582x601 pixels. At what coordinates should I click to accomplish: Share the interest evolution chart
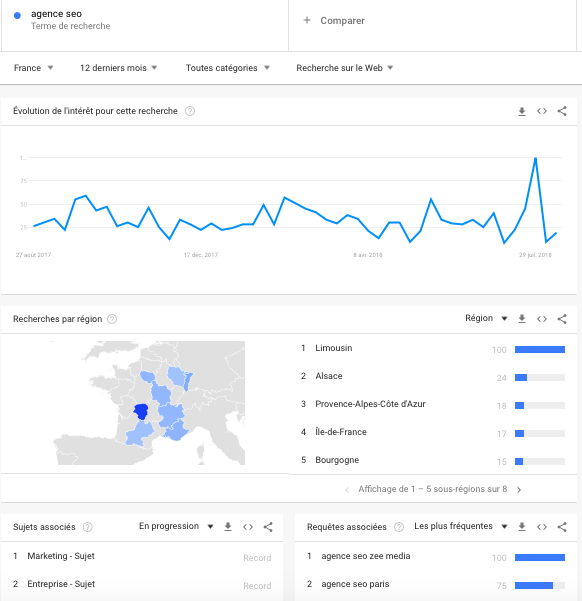point(562,111)
